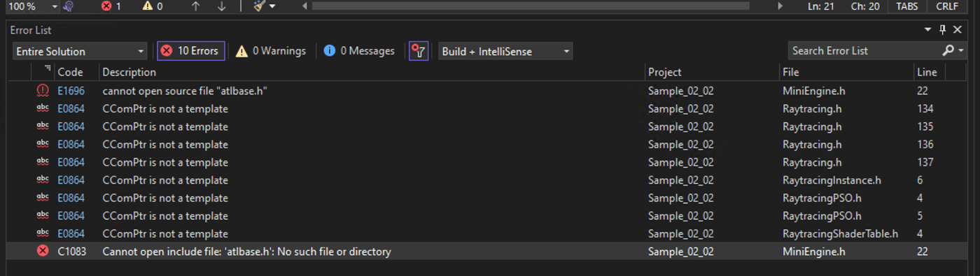The width and height of the screenshot is (980, 276).
Task: Go to previous issue with up arrow
Action: tap(195, 6)
